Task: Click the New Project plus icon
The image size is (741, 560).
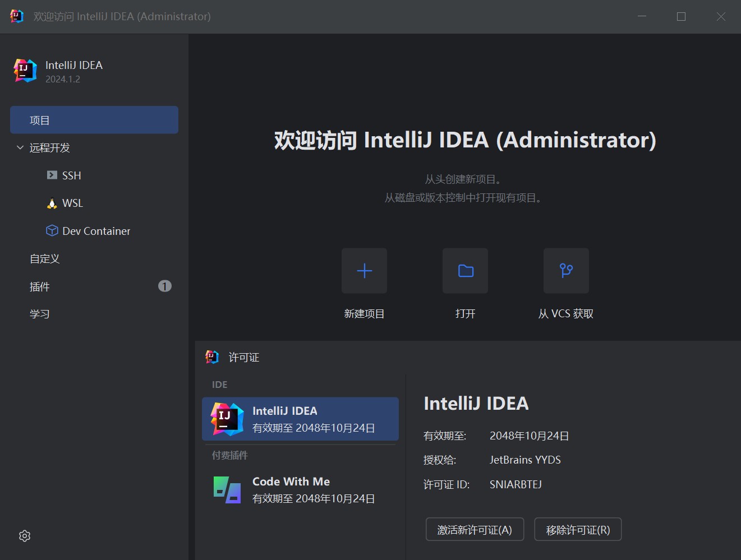Action: (x=364, y=271)
